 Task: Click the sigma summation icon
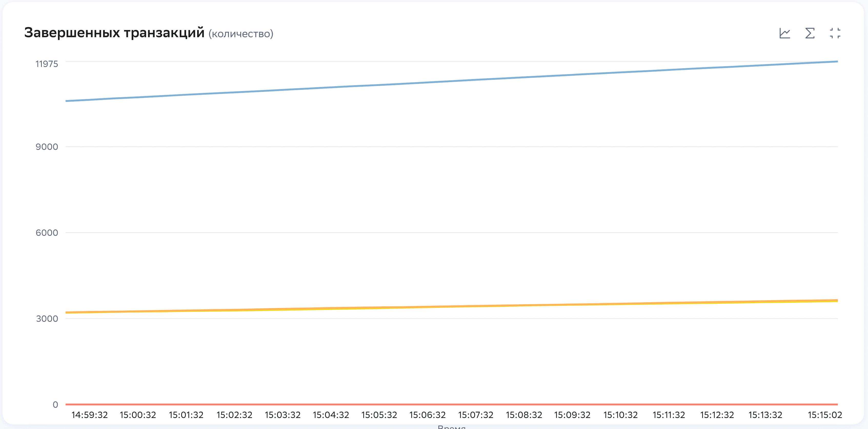pos(810,33)
